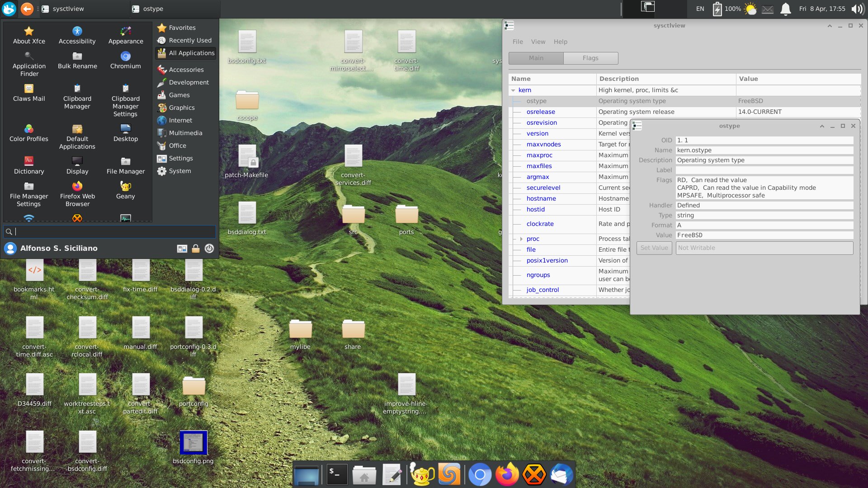Open Firefox Web Browser from the menu
Image resolution: width=868 pixels, height=488 pixels.
[77, 194]
